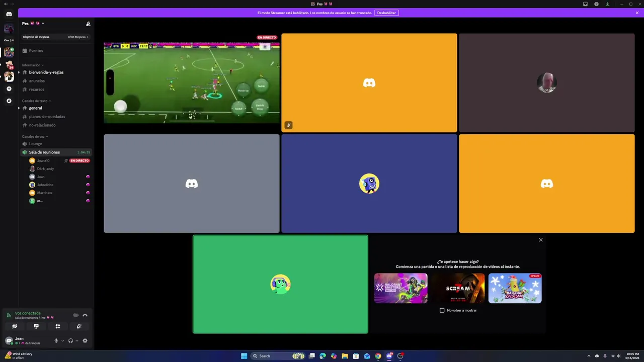Launch the Bananas activity card
The image size is (644, 362).
pyautogui.click(x=515, y=288)
